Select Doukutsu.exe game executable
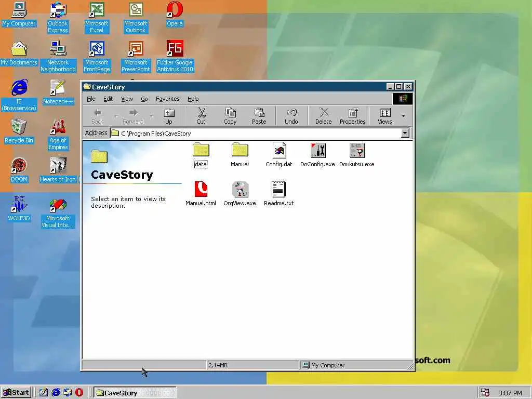Image resolution: width=532 pixels, height=399 pixels. [357, 155]
